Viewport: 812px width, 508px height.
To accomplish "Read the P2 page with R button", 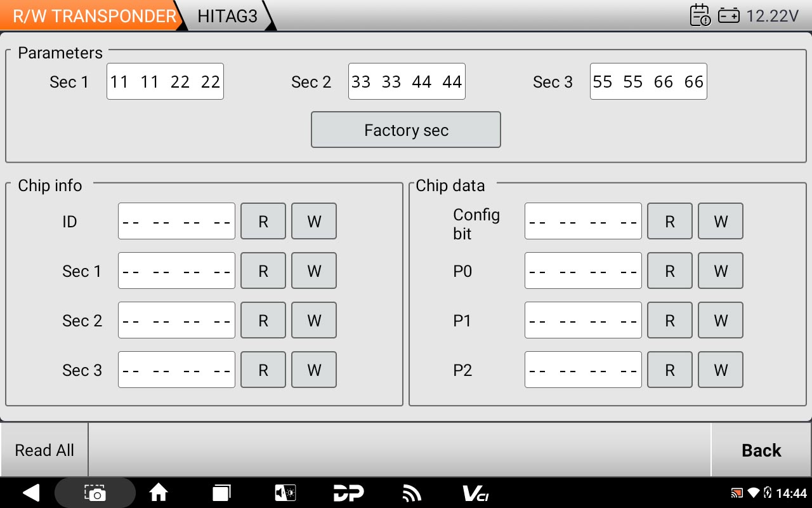I will point(670,370).
